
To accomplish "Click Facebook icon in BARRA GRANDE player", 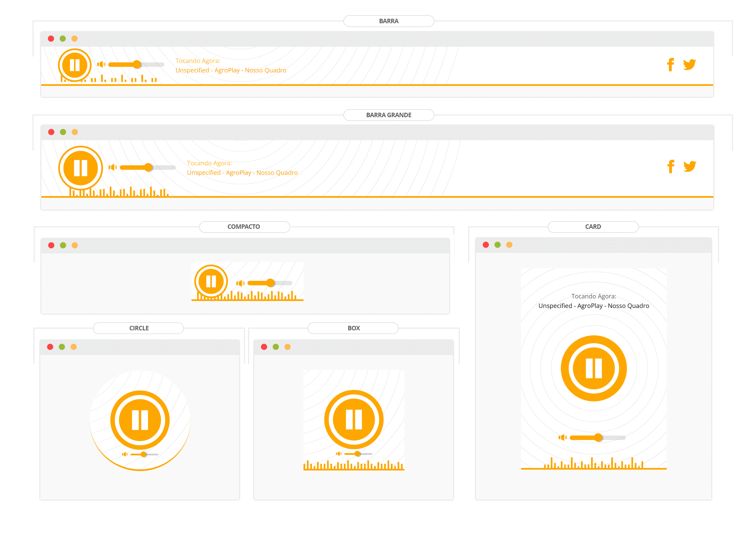I will tap(671, 166).
